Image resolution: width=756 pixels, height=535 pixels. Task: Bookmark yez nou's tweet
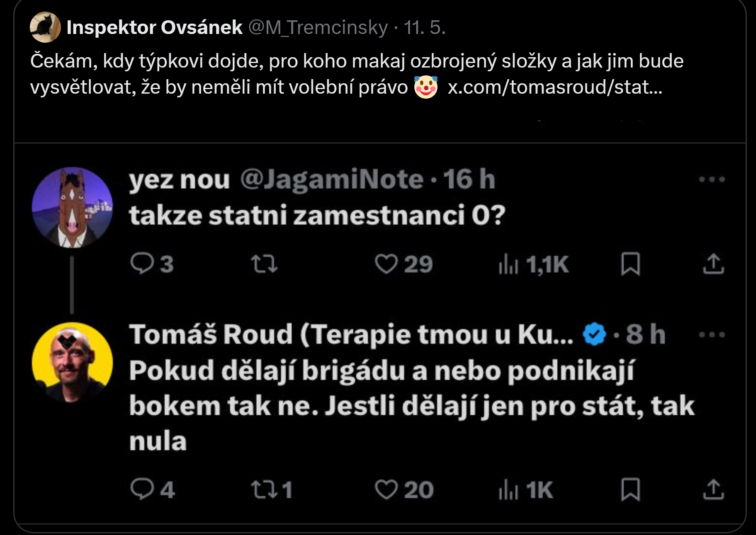click(x=630, y=264)
